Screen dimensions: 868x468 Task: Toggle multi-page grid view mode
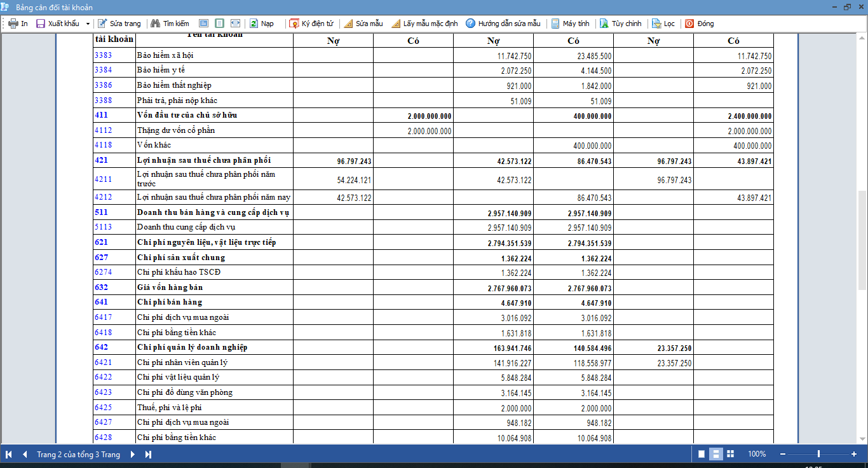tap(730, 454)
